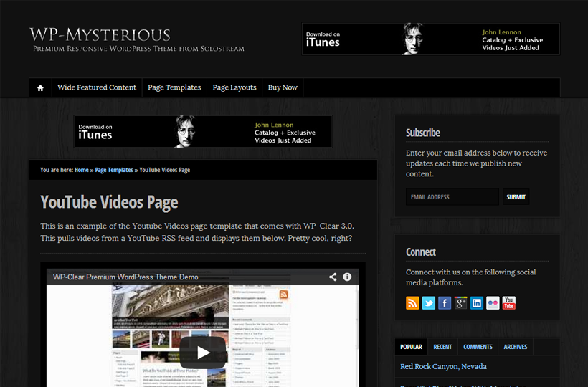Click the Connect widget heading

click(420, 252)
